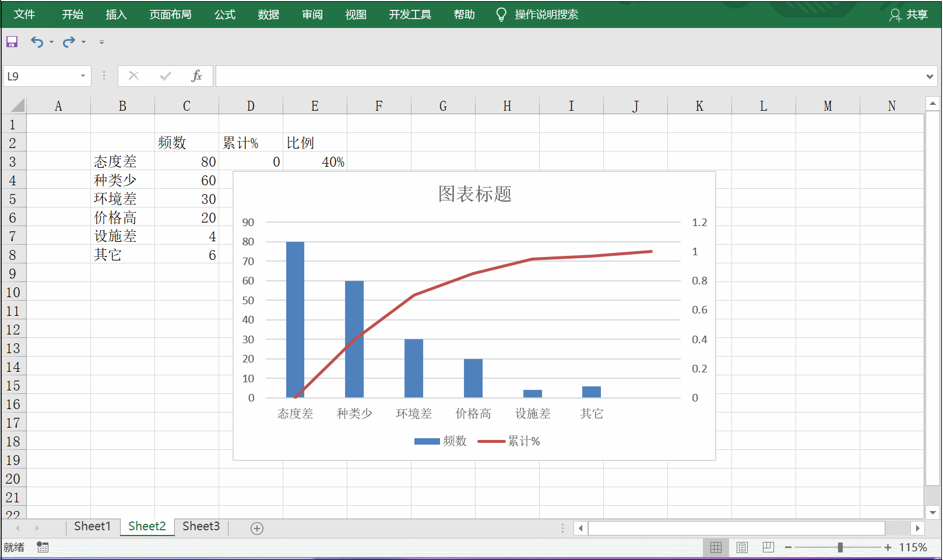943x560 pixels.
Task: Open the 公式 ribbon tab
Action: pos(224,15)
